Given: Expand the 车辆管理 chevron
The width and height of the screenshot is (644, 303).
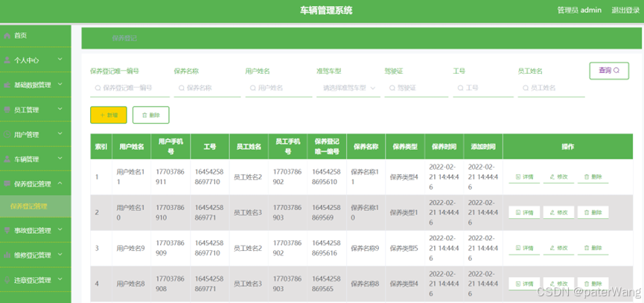Looking at the screenshot, I should tap(60, 158).
